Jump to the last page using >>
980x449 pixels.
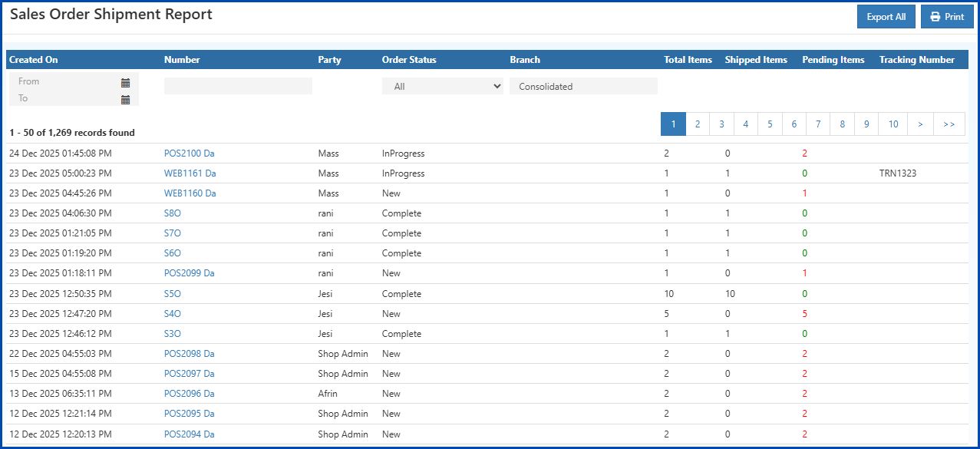(949, 124)
